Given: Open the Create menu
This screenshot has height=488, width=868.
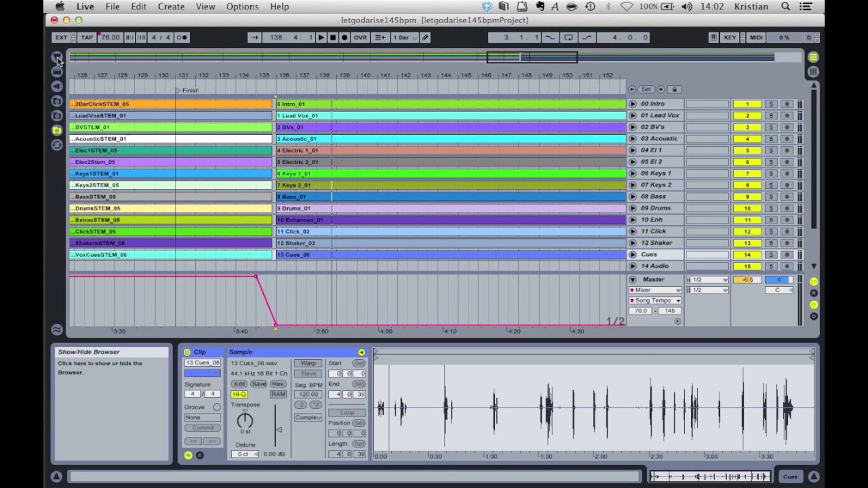Looking at the screenshot, I should [171, 7].
